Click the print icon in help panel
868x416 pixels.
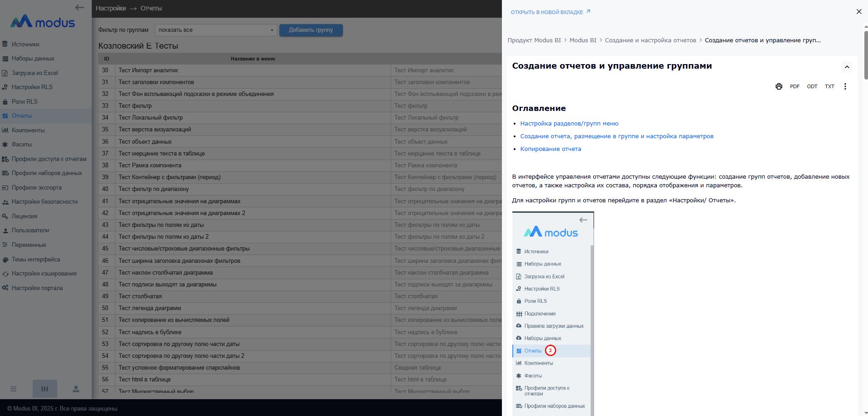(779, 86)
